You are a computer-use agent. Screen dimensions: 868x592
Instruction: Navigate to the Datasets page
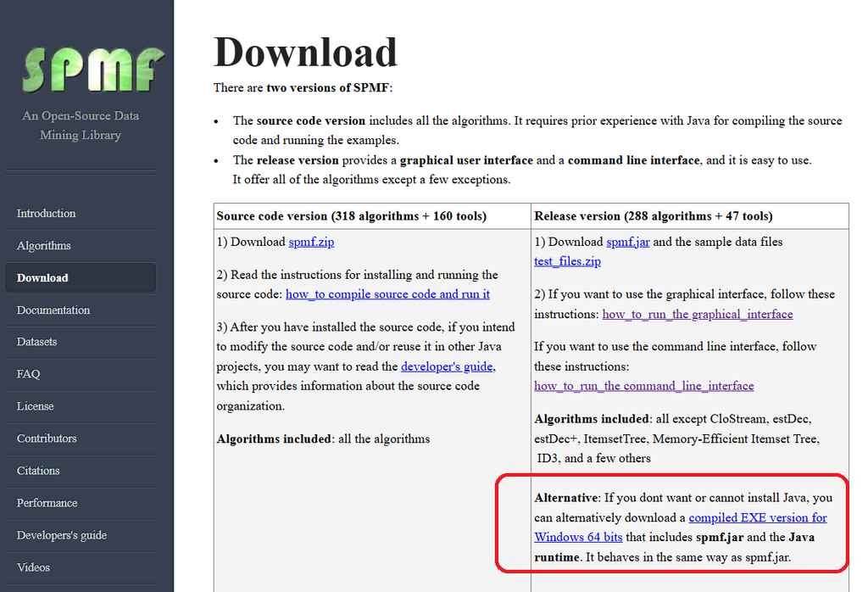pos(37,342)
